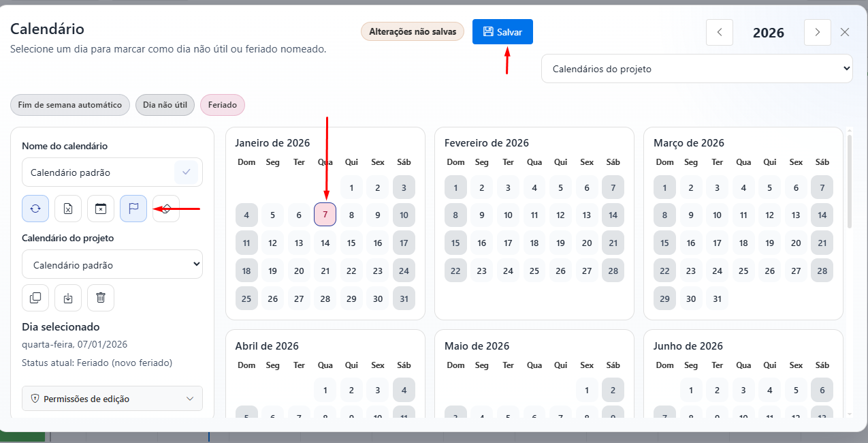Click the 'Feriado' legend tag
868x443 pixels.
pos(223,105)
